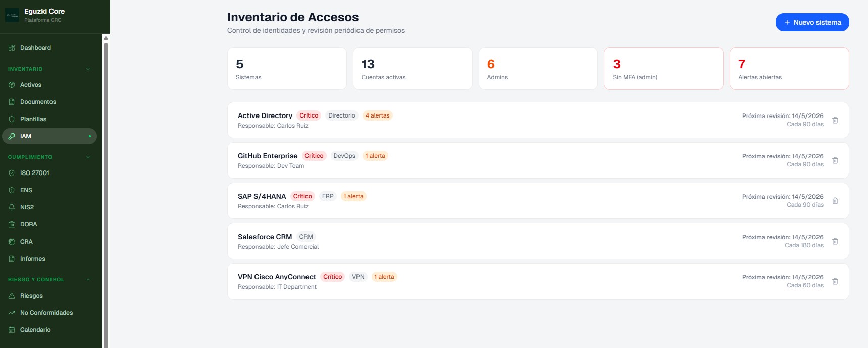This screenshot has height=348, width=868.
Task: Open the 4 alertas badge on Active Directory
Action: [x=377, y=115]
